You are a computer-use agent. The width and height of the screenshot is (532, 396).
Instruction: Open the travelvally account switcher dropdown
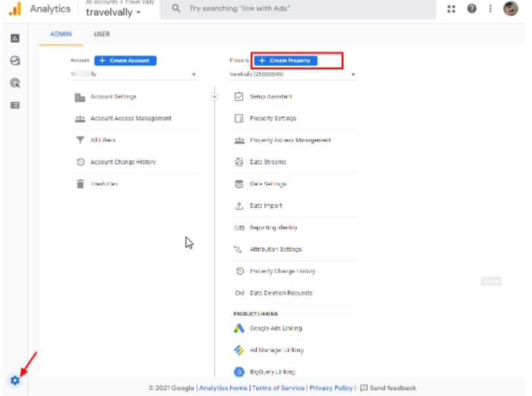[x=113, y=12]
